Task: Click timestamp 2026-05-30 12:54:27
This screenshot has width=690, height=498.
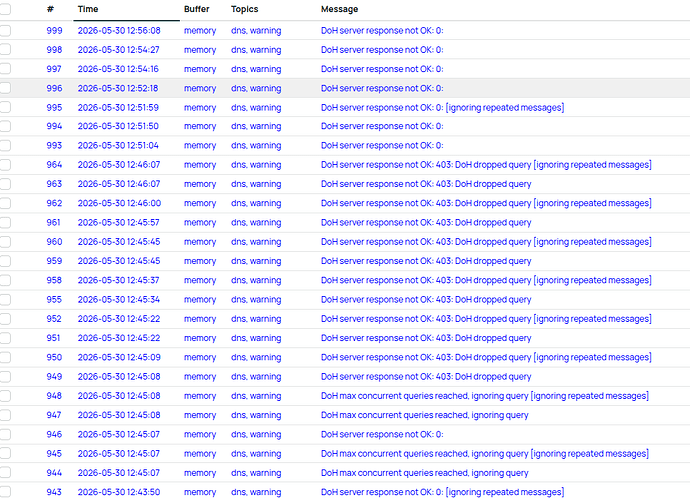Action: pos(119,50)
